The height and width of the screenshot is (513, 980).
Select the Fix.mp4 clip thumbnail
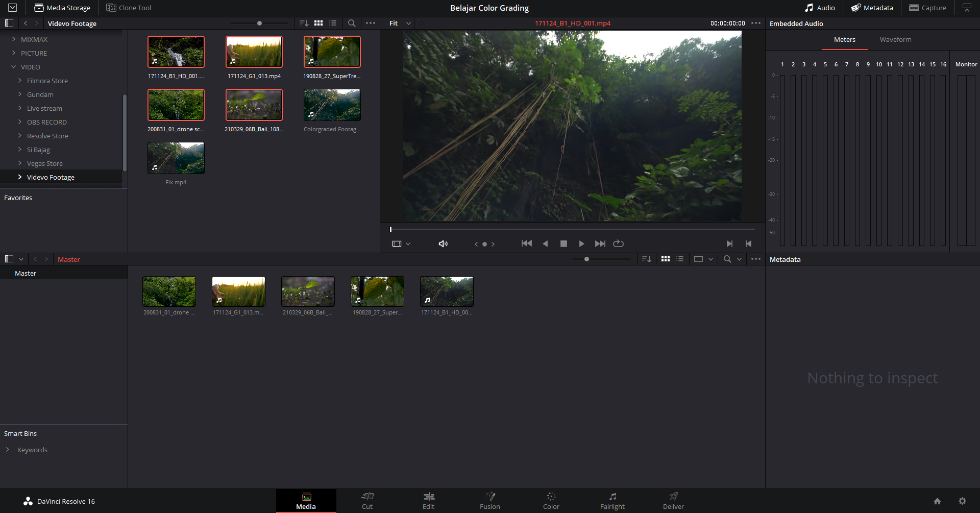pyautogui.click(x=176, y=158)
